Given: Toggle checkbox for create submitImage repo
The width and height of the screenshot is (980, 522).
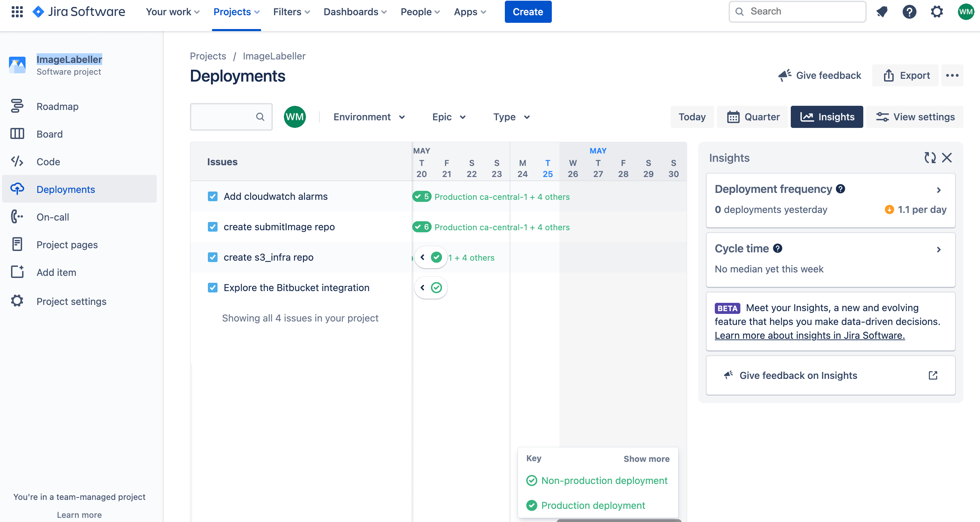Looking at the screenshot, I should 213,226.
